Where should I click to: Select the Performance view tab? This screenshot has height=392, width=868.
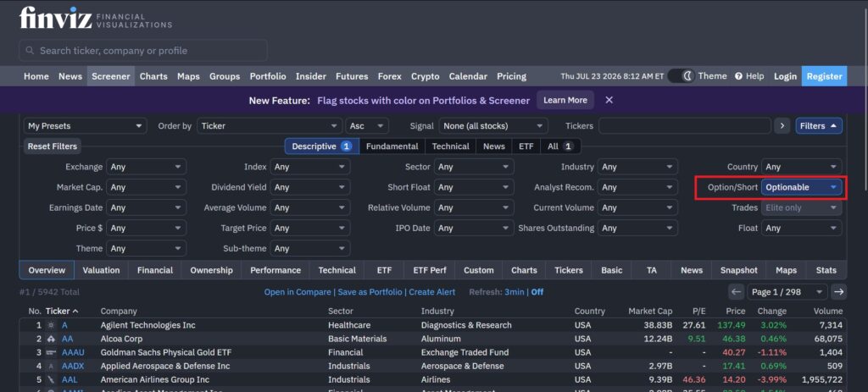pos(275,270)
